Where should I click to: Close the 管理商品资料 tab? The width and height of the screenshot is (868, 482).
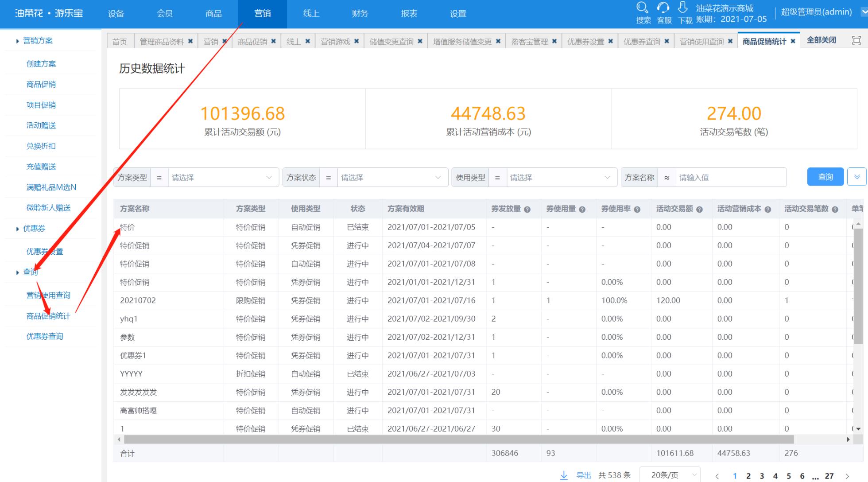click(x=190, y=41)
